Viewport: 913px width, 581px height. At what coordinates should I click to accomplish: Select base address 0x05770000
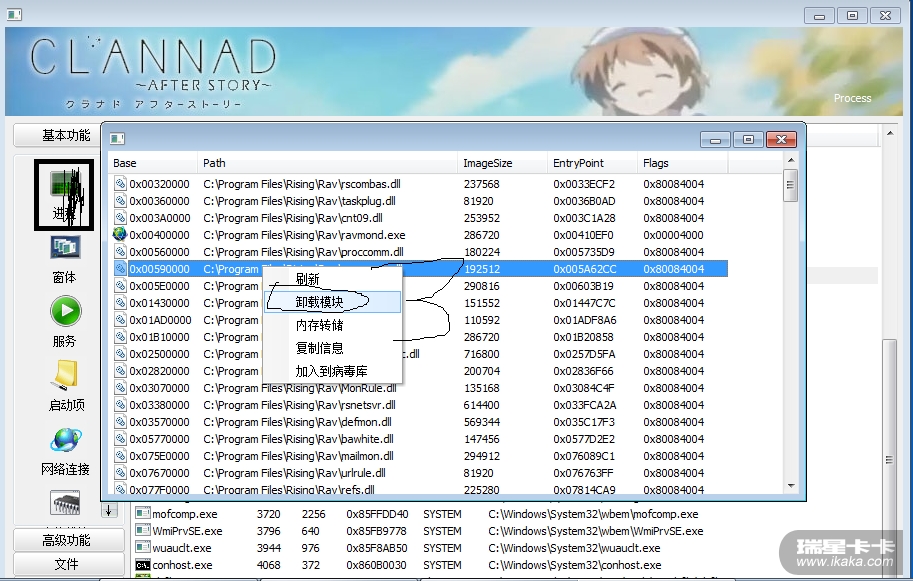[x=159, y=439]
